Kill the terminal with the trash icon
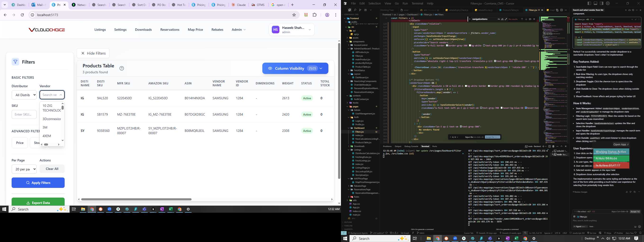Screen dimensions: 644x242 pos(553,147)
